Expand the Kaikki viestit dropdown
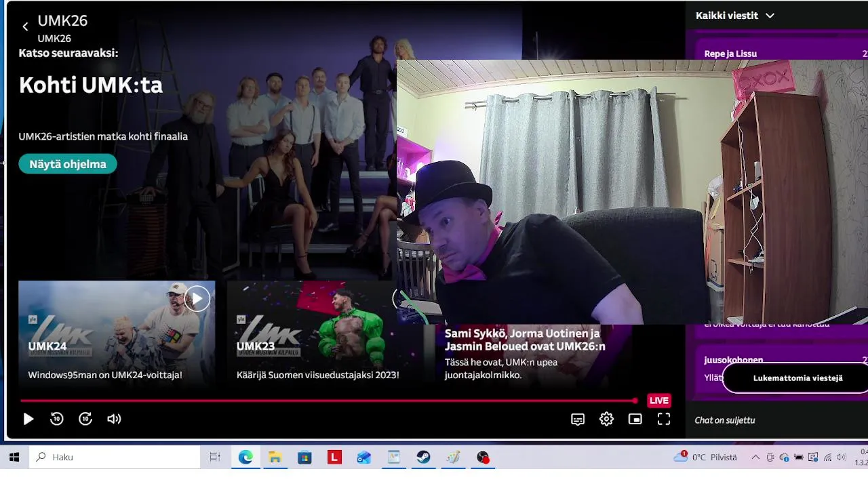This screenshot has height=488, width=868. tap(735, 16)
